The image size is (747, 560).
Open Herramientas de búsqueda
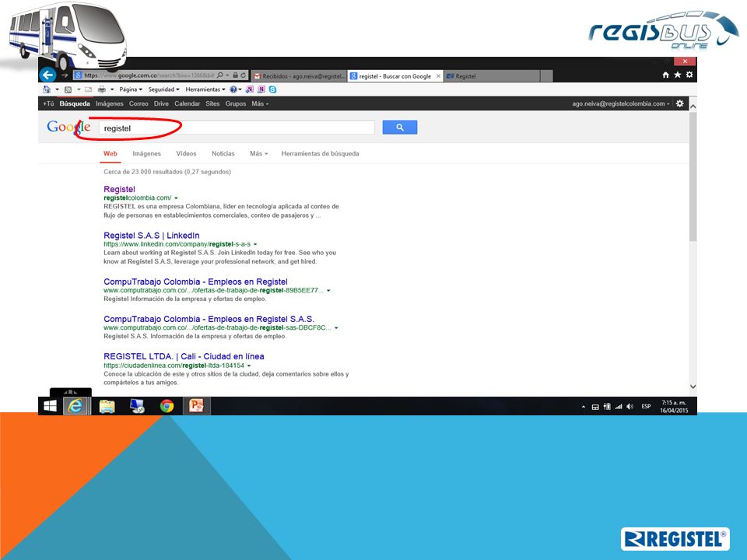[320, 154]
